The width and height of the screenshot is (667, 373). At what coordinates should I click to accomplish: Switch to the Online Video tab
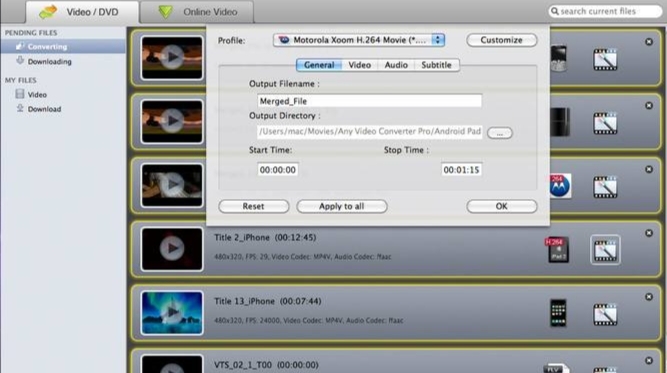pyautogui.click(x=197, y=12)
